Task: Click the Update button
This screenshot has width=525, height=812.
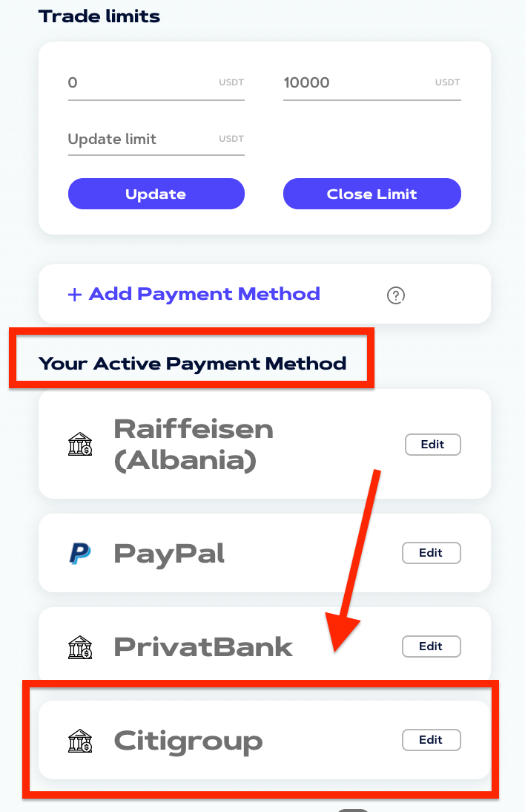Action: pyautogui.click(x=156, y=194)
